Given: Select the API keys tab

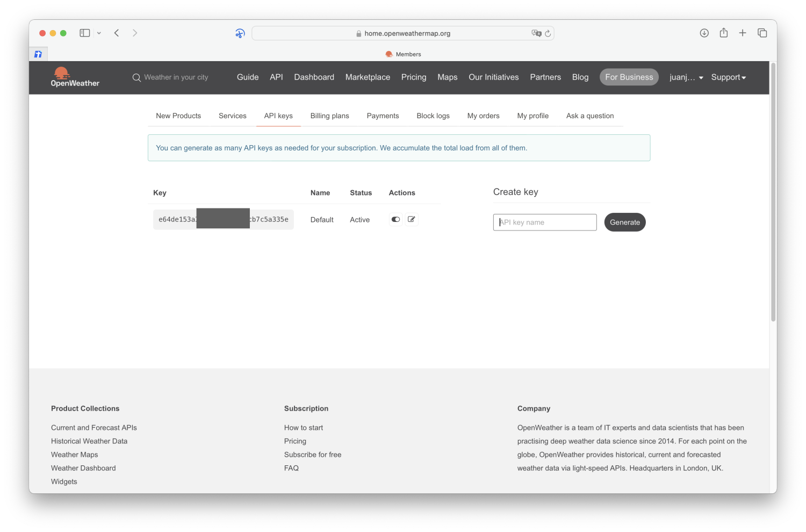Looking at the screenshot, I should point(278,116).
